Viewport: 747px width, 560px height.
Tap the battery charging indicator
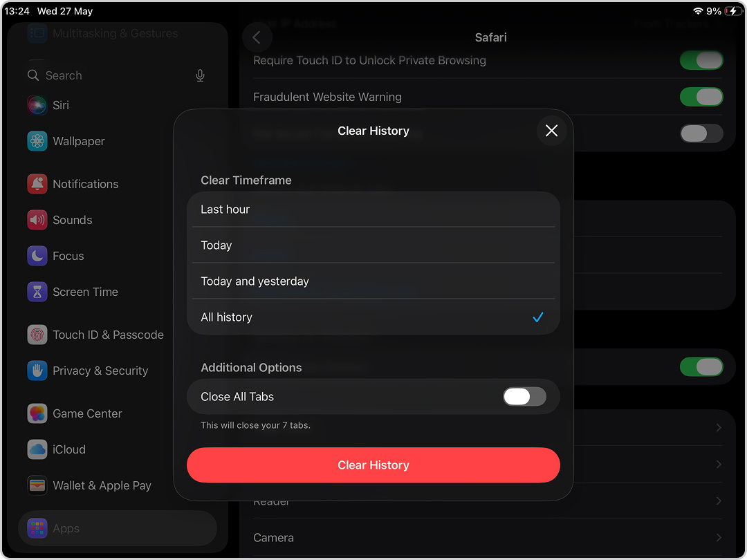click(732, 11)
